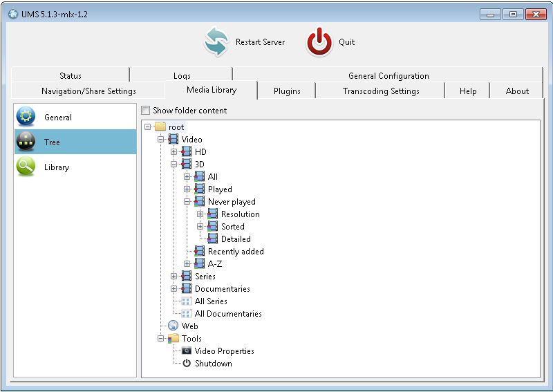Go to Navigation/Share Settings tab
Image resolution: width=553 pixels, height=392 pixels.
pos(88,91)
